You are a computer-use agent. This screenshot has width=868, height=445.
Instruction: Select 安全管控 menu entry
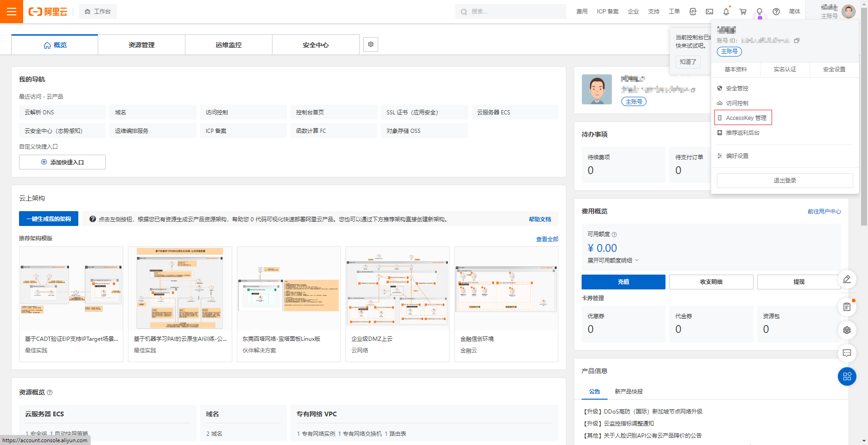point(737,88)
